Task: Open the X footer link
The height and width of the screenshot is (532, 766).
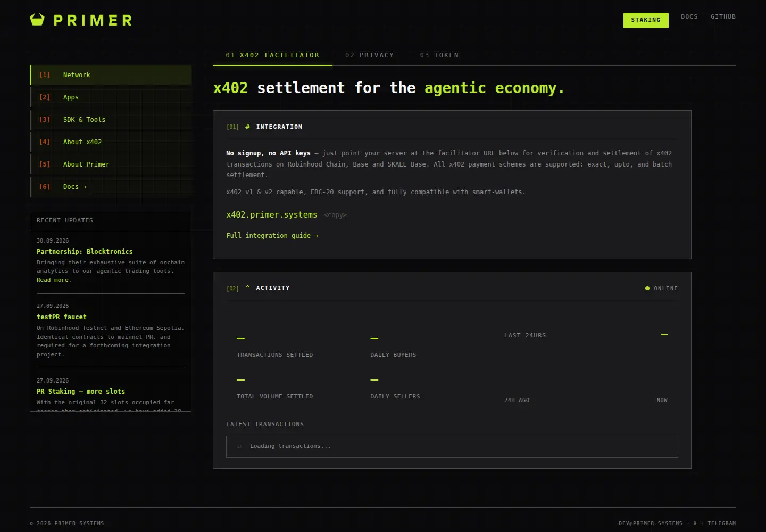Action: click(x=695, y=523)
